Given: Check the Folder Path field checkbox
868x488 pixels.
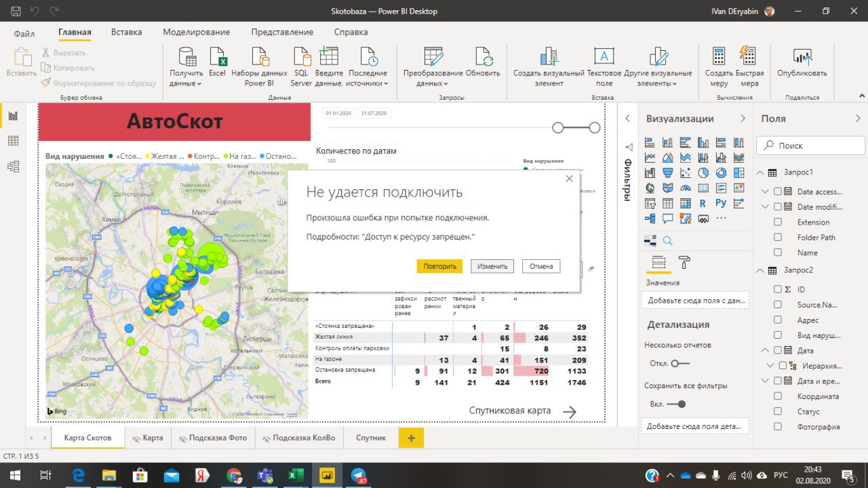Looking at the screenshot, I should pyautogui.click(x=778, y=238).
